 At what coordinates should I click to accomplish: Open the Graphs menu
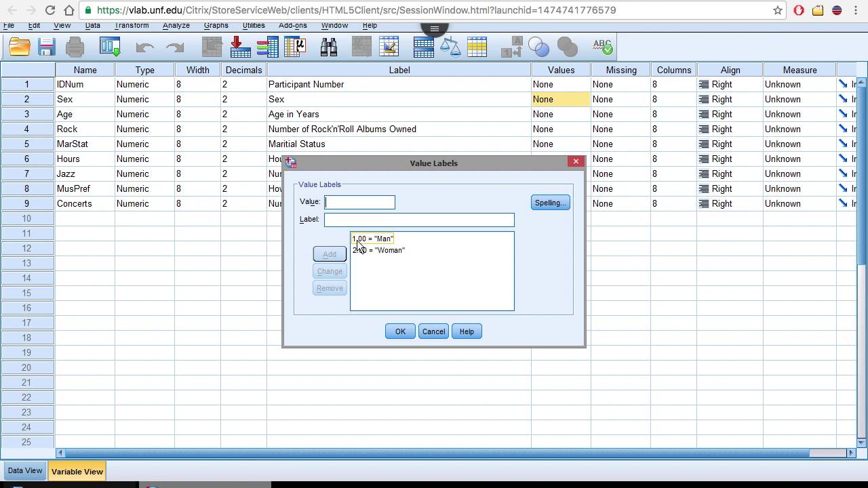click(x=216, y=25)
